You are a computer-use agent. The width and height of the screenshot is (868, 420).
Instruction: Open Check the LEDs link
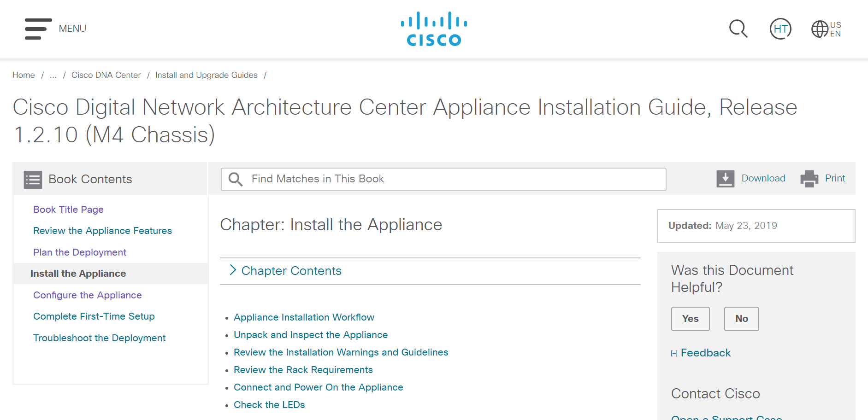[x=269, y=405]
